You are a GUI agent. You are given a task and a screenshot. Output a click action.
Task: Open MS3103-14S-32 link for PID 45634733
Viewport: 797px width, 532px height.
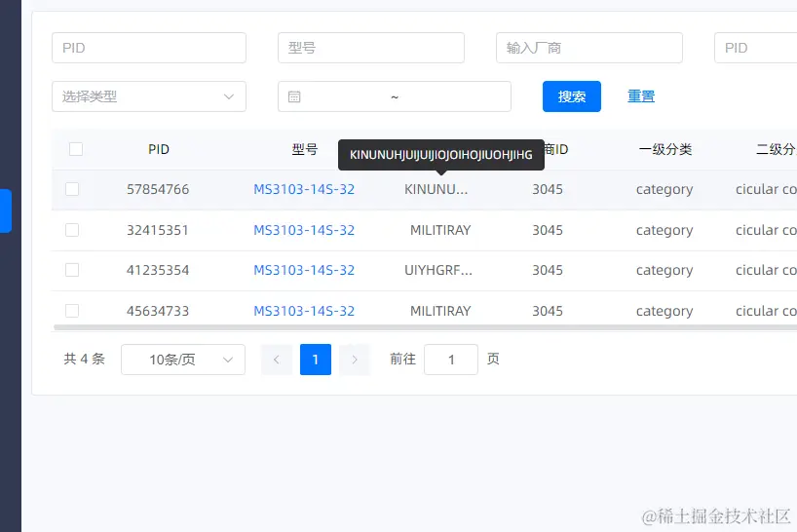304,311
